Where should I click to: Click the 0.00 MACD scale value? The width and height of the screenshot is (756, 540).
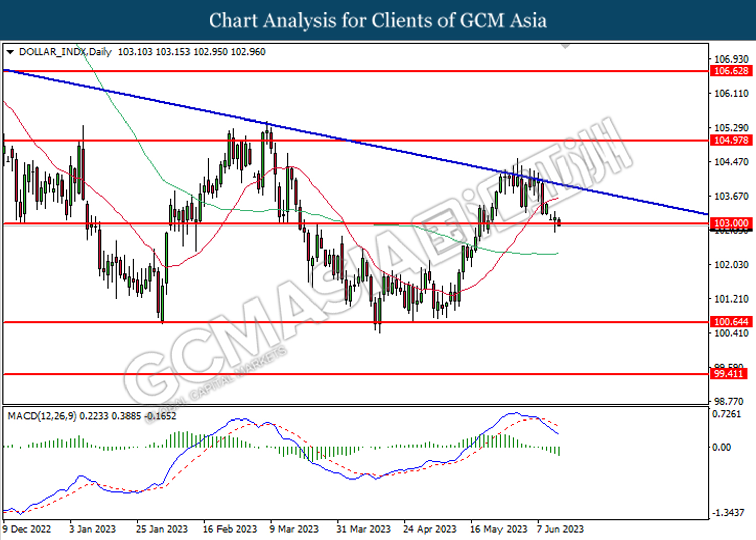pos(721,447)
